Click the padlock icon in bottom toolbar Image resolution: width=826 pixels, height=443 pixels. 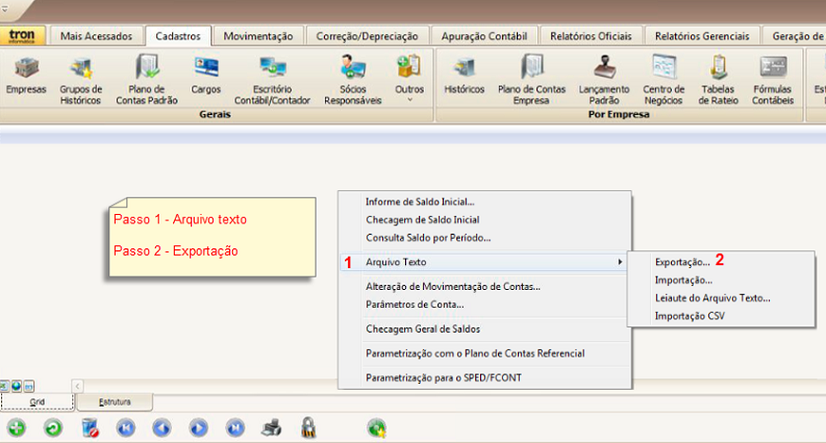(309, 428)
